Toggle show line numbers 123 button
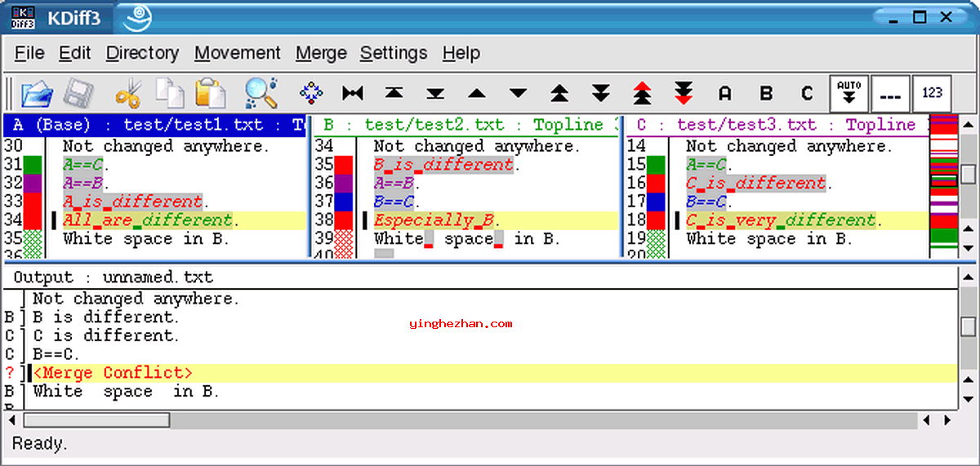 [x=932, y=93]
